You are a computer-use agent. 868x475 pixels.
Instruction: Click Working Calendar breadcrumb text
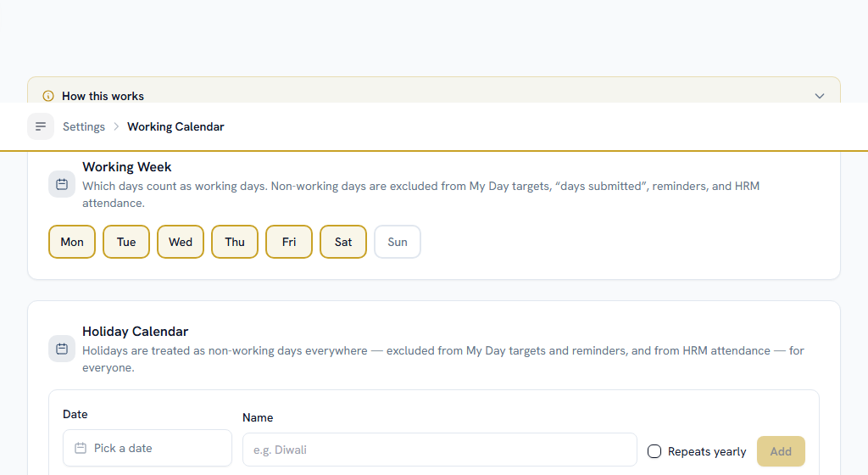pos(175,126)
